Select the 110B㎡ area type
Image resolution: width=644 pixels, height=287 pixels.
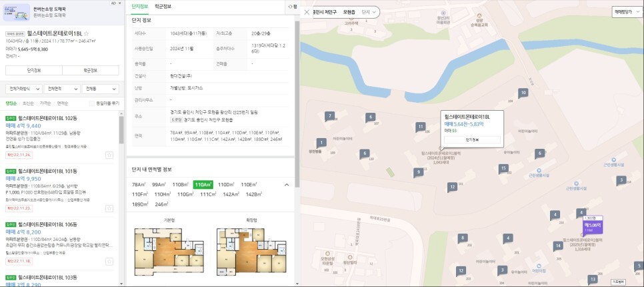point(181,185)
